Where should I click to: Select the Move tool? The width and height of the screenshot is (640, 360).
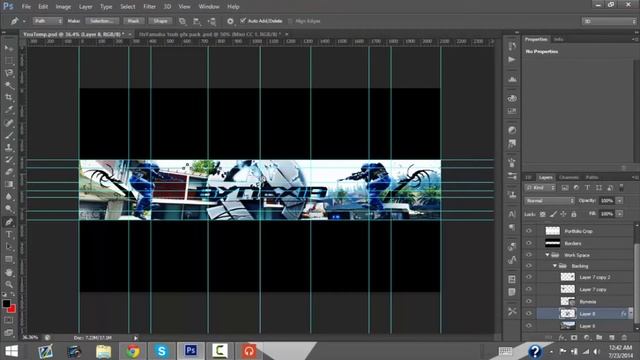coord(9,49)
